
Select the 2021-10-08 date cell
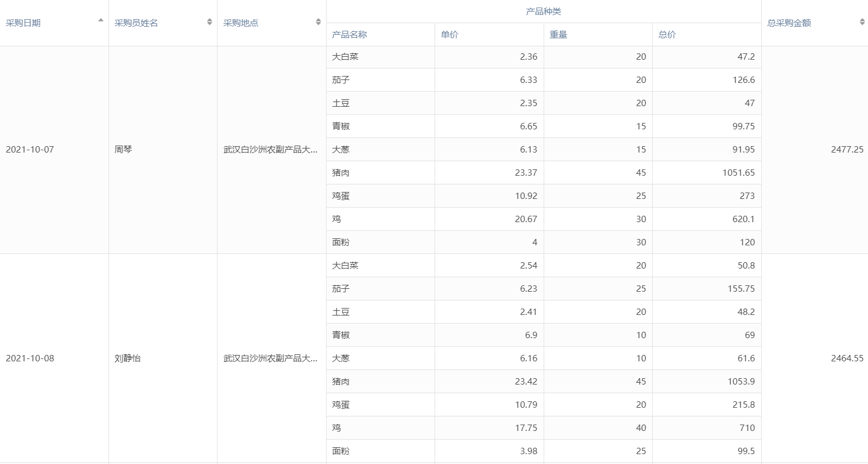point(30,358)
